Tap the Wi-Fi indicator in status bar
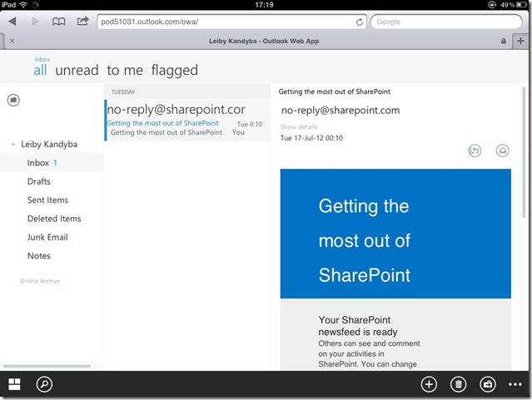The height and width of the screenshot is (400, 532). tap(23, 4)
